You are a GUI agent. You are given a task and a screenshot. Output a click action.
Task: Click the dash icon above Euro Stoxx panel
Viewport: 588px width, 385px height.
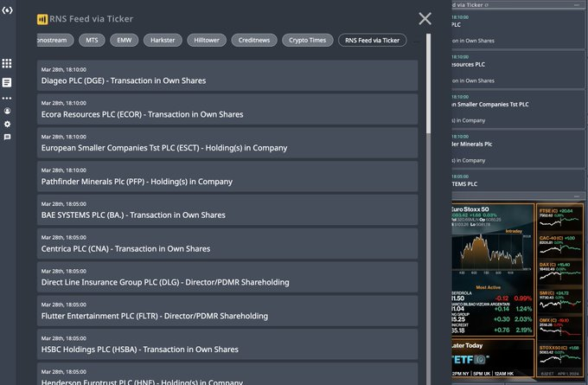coord(577,196)
